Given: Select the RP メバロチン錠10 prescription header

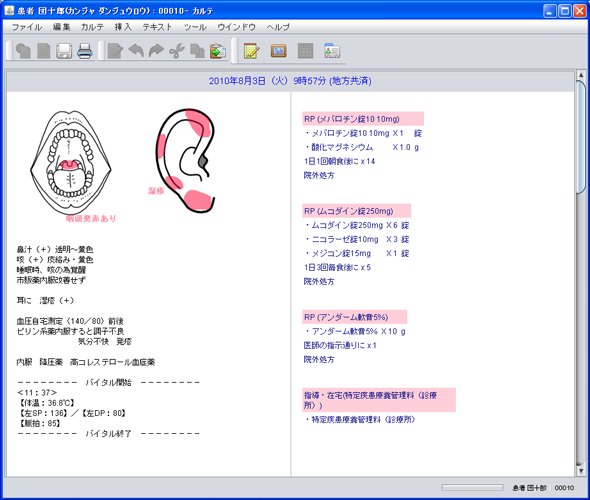Looking at the screenshot, I should [x=363, y=119].
